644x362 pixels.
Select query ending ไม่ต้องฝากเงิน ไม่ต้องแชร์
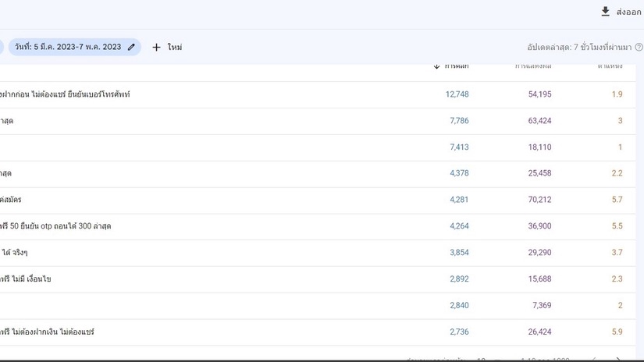[x=48, y=332]
